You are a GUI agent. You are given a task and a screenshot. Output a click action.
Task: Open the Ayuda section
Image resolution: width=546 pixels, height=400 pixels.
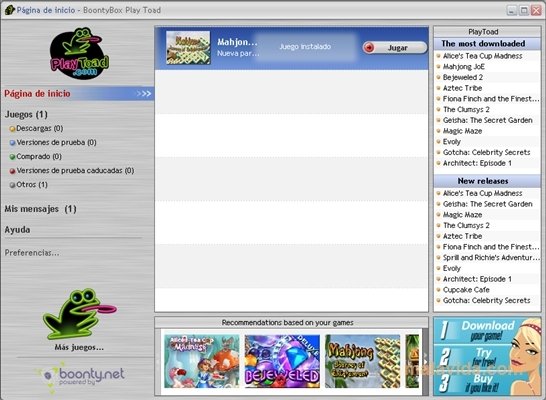coord(17,230)
